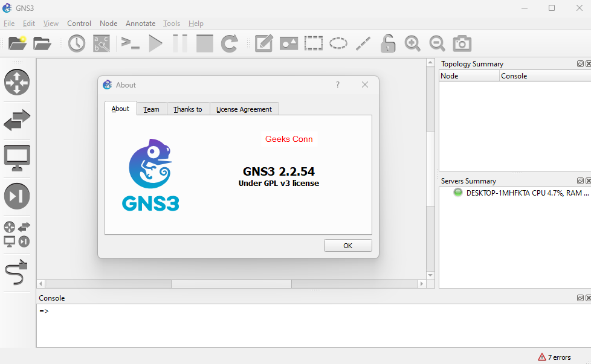Select the Draw ellipse tool
This screenshot has height=364, width=591.
[338, 43]
